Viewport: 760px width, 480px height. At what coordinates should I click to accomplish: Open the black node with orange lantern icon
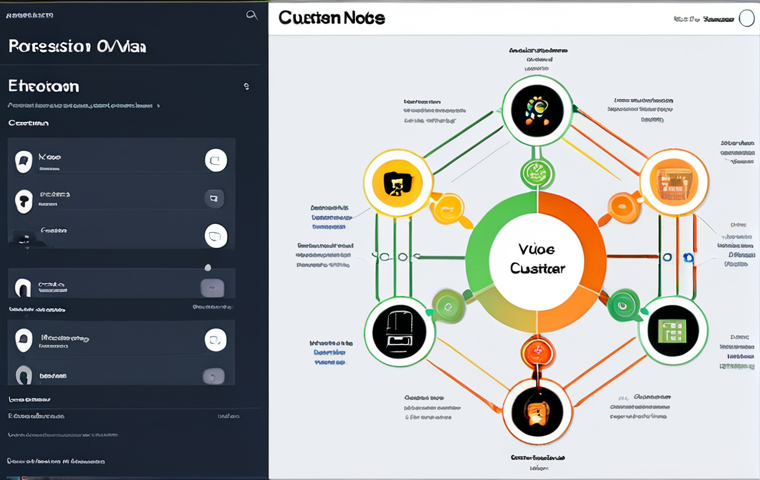(x=537, y=411)
